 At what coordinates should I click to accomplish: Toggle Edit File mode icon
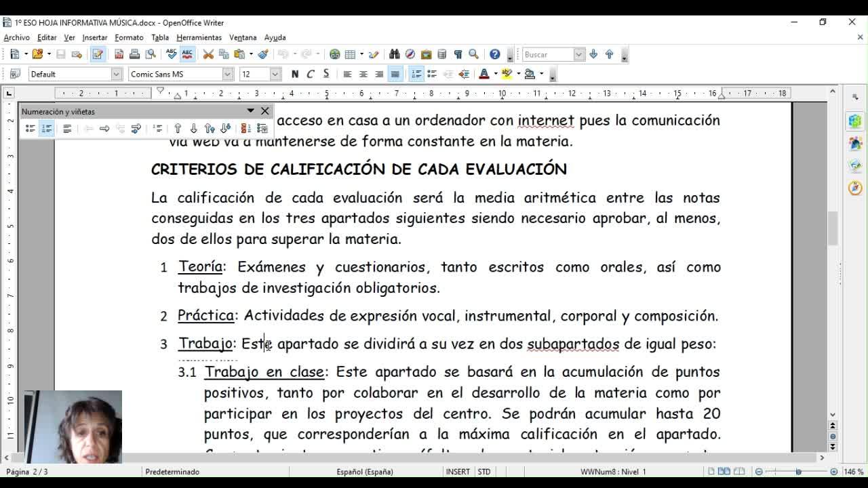click(98, 54)
